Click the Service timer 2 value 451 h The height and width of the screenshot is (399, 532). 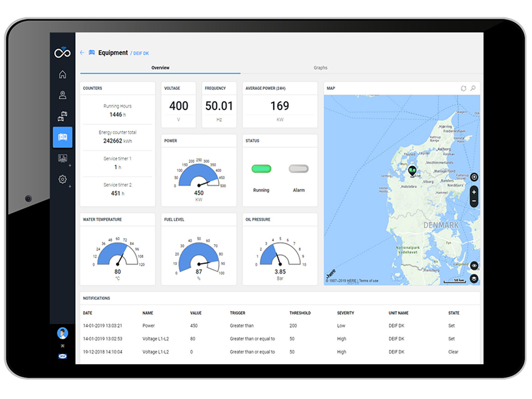point(117,193)
